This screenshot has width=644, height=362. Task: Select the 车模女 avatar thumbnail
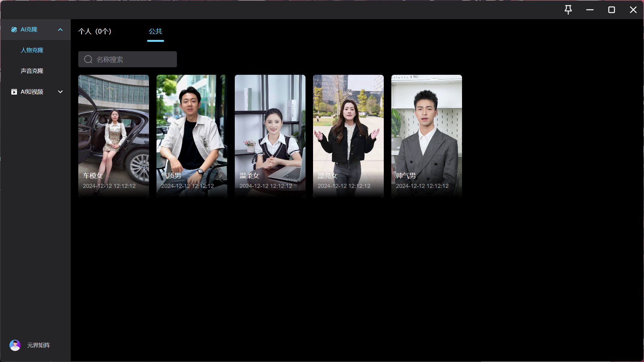click(113, 136)
